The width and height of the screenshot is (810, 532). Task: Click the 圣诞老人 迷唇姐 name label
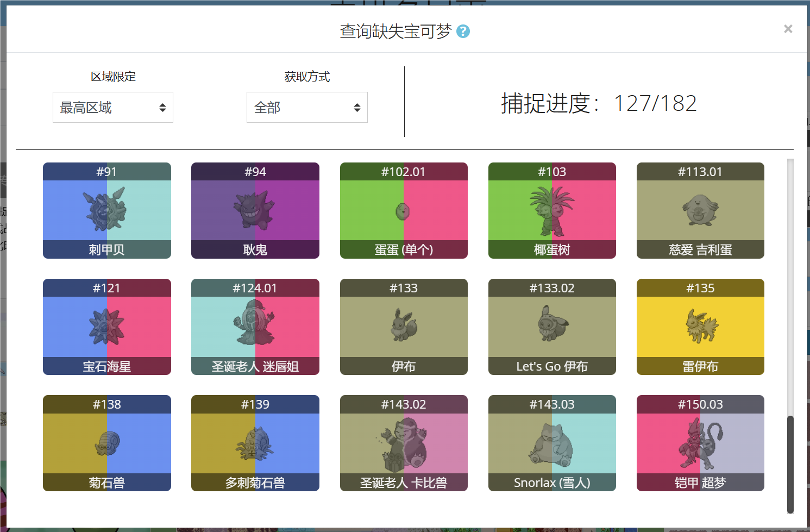click(255, 366)
